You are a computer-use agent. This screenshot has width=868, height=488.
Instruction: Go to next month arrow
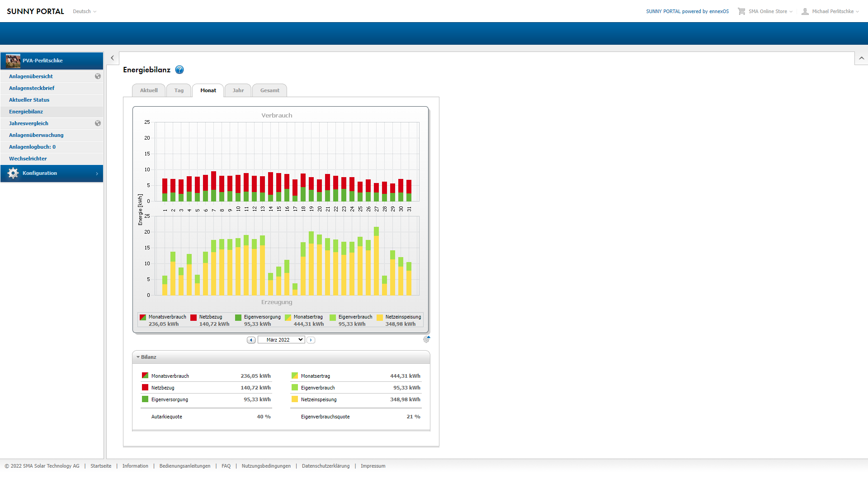[x=311, y=340]
